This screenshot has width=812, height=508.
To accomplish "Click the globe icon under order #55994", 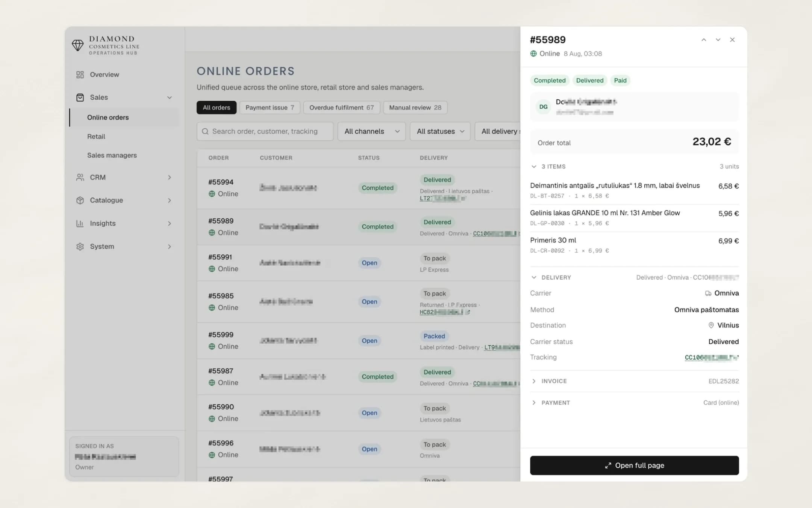I will click(212, 194).
